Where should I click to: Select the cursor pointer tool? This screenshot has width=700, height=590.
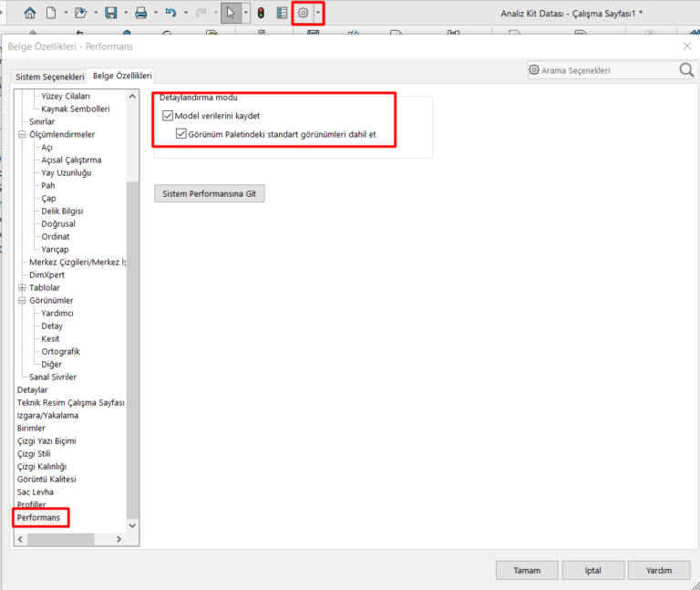(x=231, y=13)
